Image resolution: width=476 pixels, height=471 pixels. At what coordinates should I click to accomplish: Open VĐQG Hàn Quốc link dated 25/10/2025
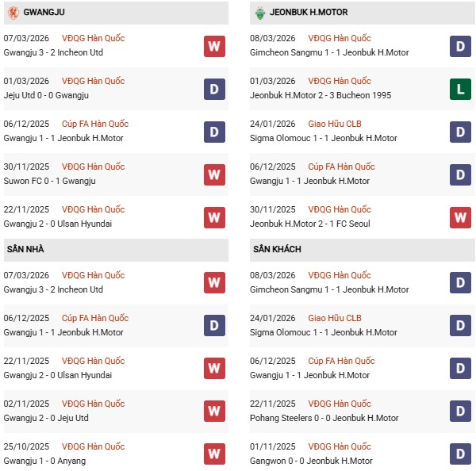point(93,446)
